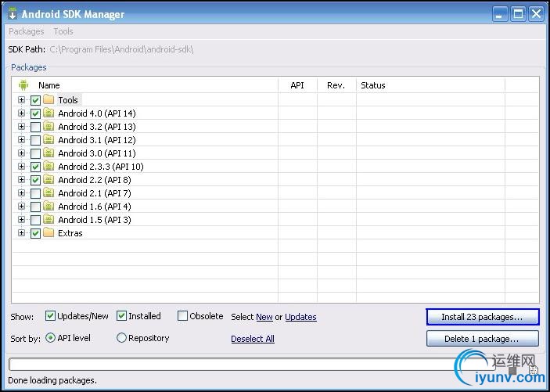Click the Name column header
The height and width of the screenshot is (392, 550).
49,85
